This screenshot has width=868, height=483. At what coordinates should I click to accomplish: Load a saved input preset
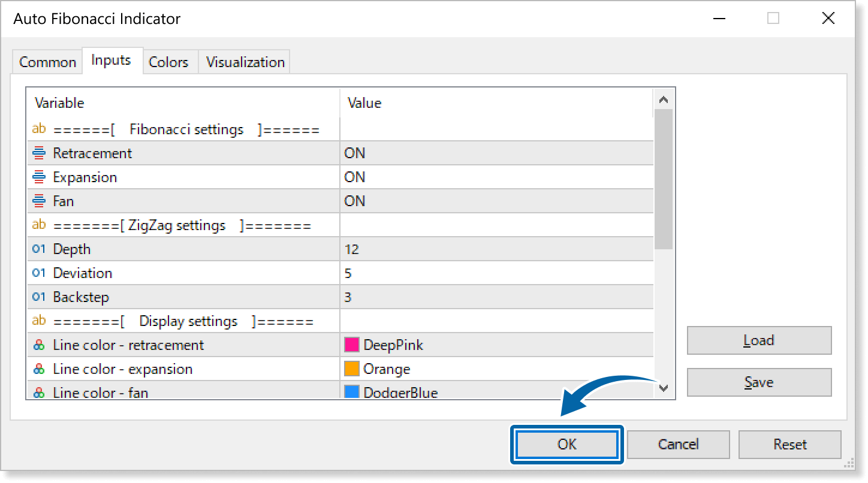[x=759, y=340]
